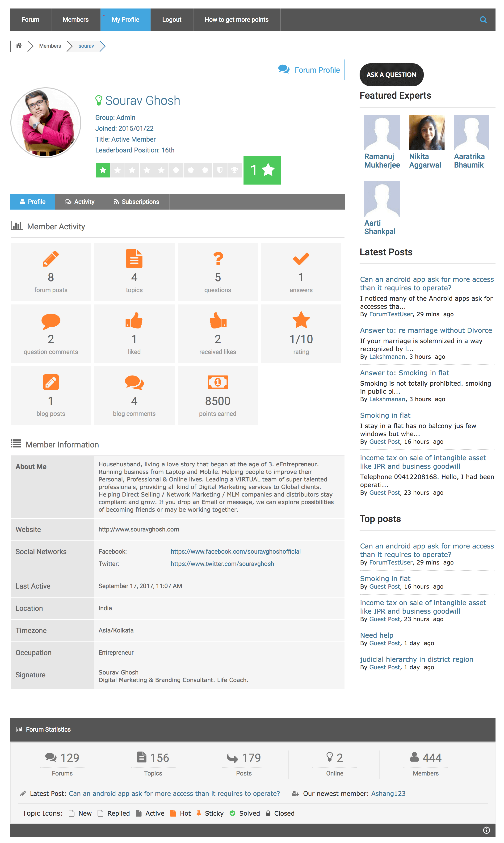504x843 pixels.
Task: Click the home breadcrumb icon
Action: 19,46
